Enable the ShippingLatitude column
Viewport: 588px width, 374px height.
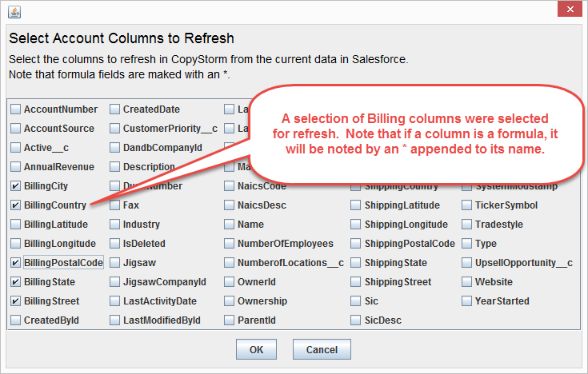(355, 205)
